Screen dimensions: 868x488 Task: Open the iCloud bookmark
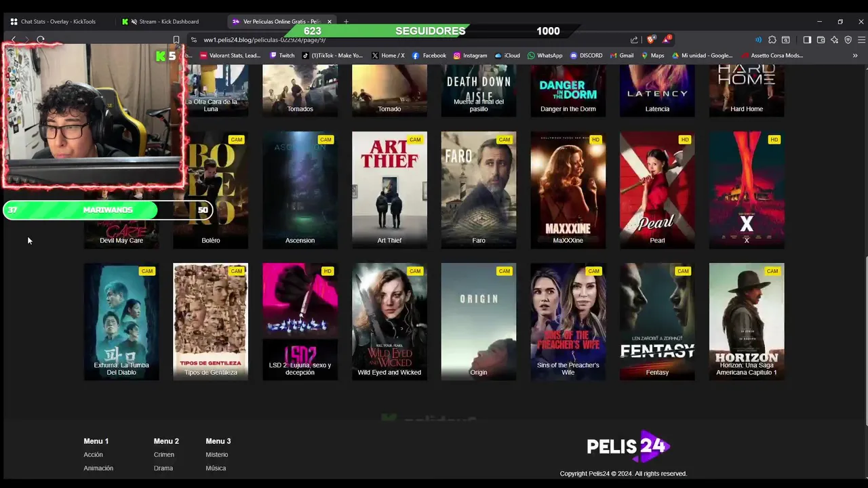[x=507, y=56]
